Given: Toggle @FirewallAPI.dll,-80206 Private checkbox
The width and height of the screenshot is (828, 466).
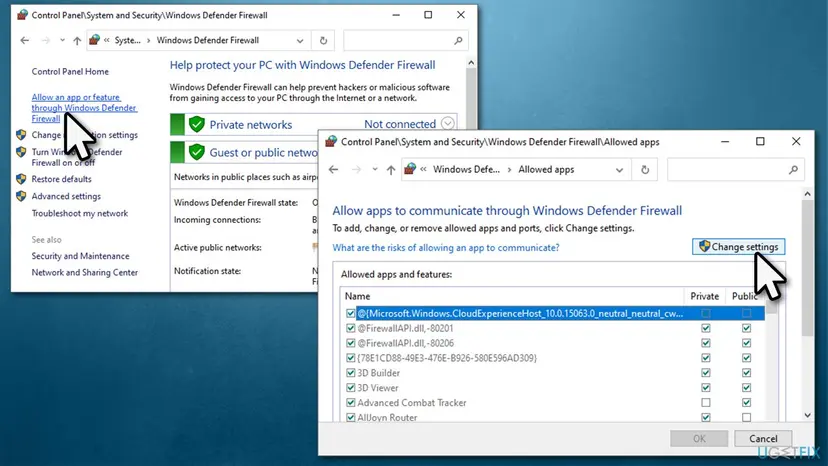Looking at the screenshot, I should (x=705, y=343).
